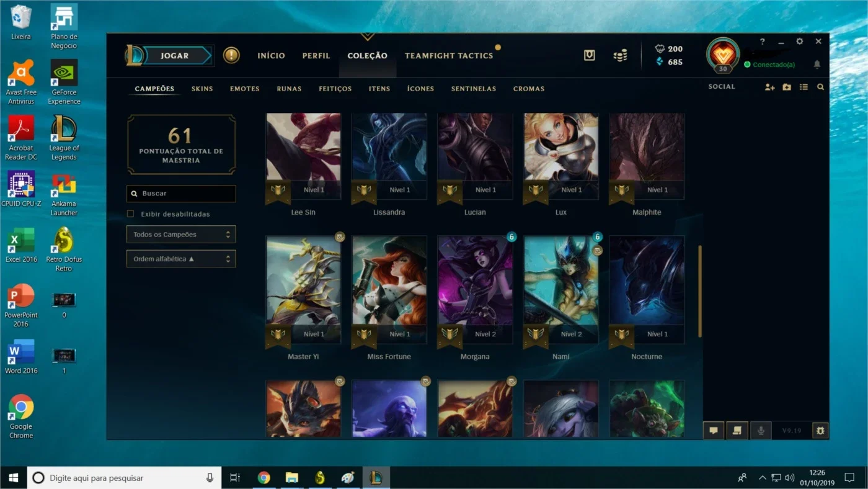Viewport: 868px width, 489px height.
Task: Click the Conectado(a) status indicator
Action: pos(769,65)
